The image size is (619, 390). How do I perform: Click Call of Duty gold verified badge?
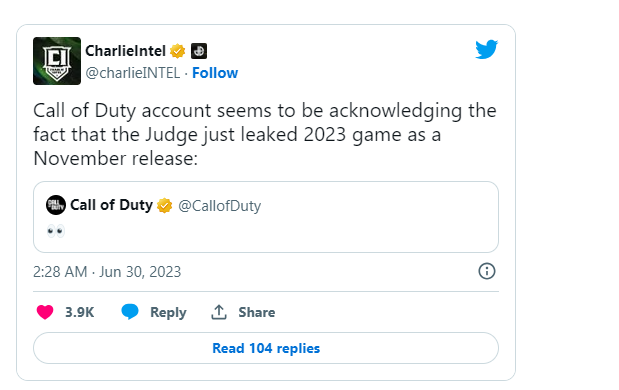164,206
